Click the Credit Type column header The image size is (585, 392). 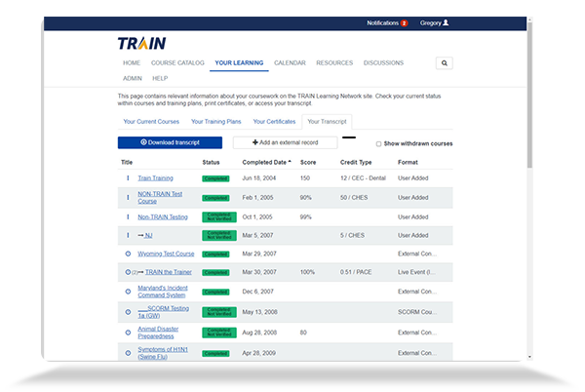click(356, 162)
